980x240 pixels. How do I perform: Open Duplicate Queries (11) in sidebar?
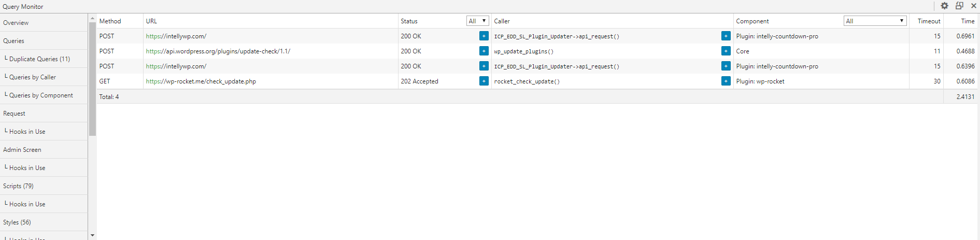point(39,59)
